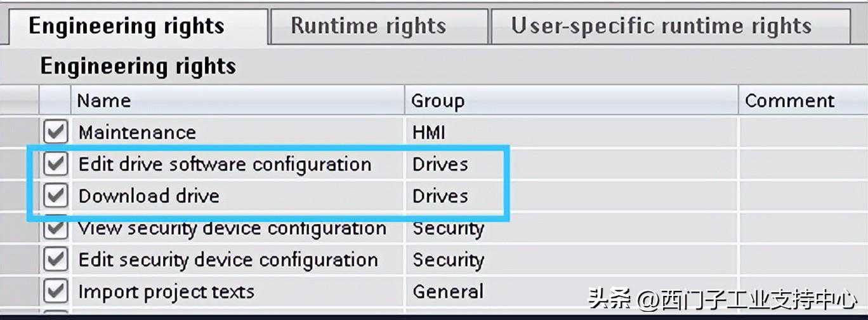Uncheck the Maintenance checkbox
This screenshot has height=320, width=868.
[56, 133]
